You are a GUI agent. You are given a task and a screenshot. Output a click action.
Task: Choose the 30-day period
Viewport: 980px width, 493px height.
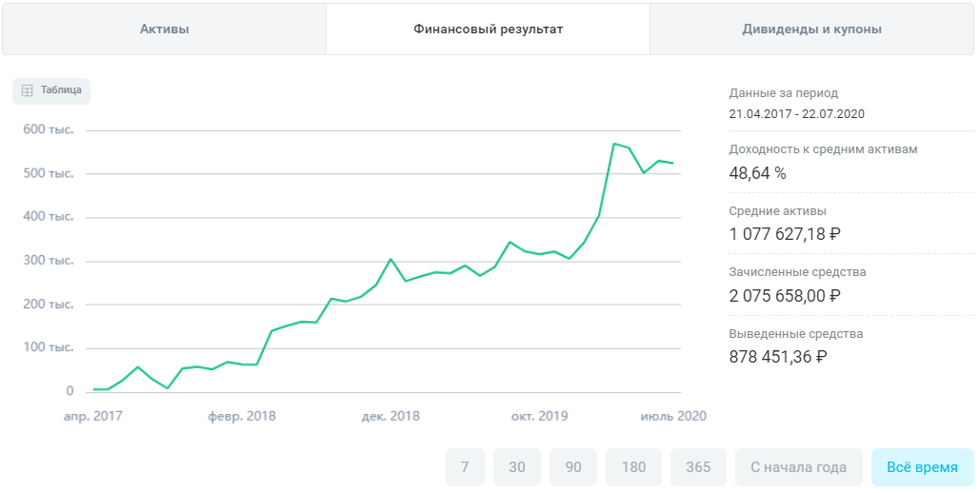pyautogui.click(x=517, y=467)
